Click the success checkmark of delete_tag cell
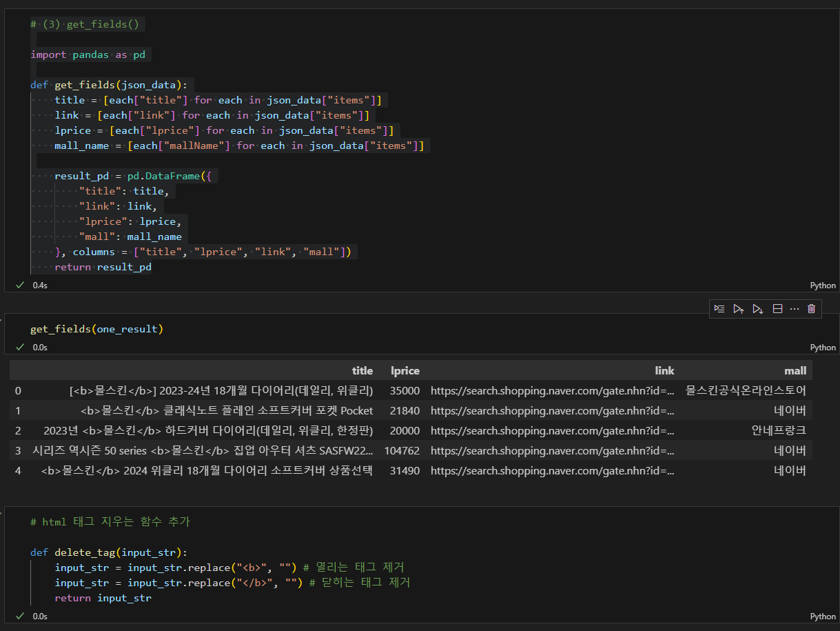The image size is (840, 631). (20, 616)
